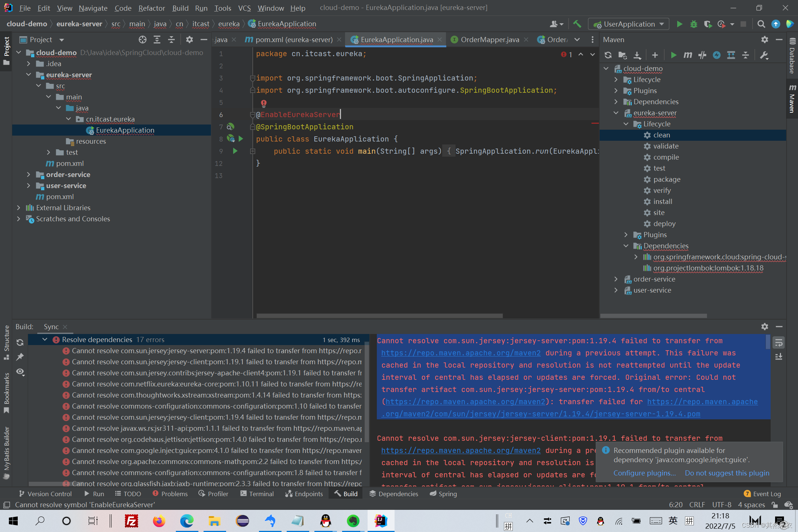Open Firefox from the Windows taskbar
Image resolution: width=798 pixels, height=532 pixels.
pos(159,521)
